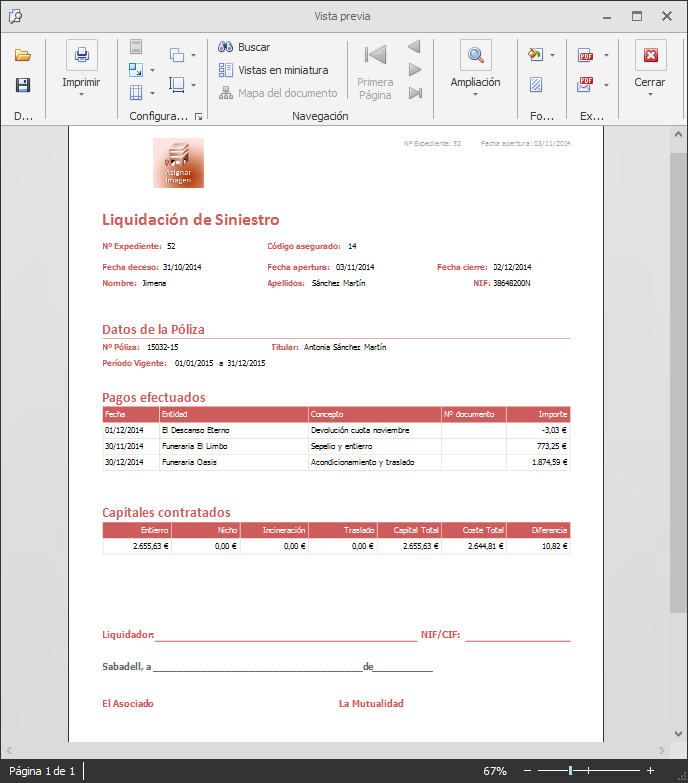This screenshot has height=783, width=688.
Task: Open the paper size dropdown arrow
Action: 193,85
